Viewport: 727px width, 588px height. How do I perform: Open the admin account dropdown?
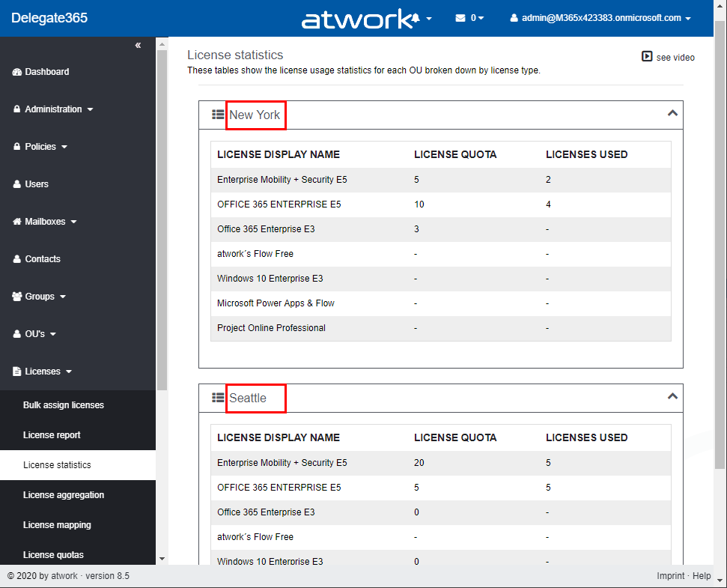click(600, 18)
